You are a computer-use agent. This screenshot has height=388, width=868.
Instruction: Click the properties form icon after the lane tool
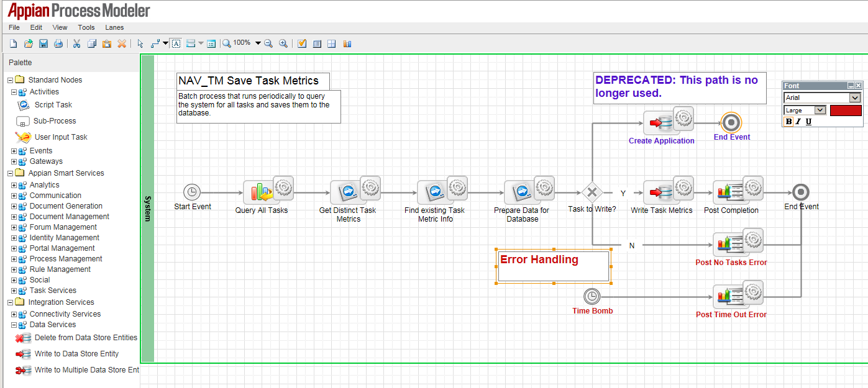click(x=211, y=43)
